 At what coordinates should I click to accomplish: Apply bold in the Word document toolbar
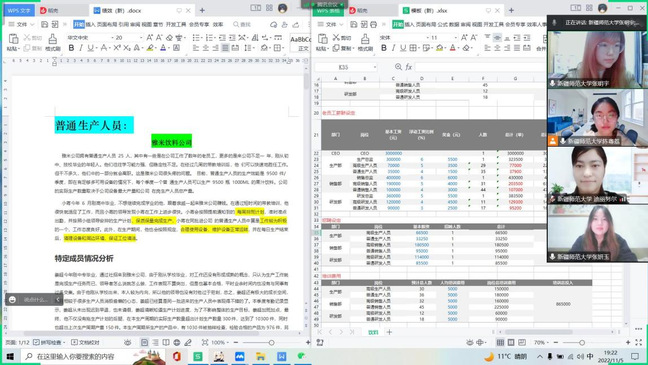71,48
